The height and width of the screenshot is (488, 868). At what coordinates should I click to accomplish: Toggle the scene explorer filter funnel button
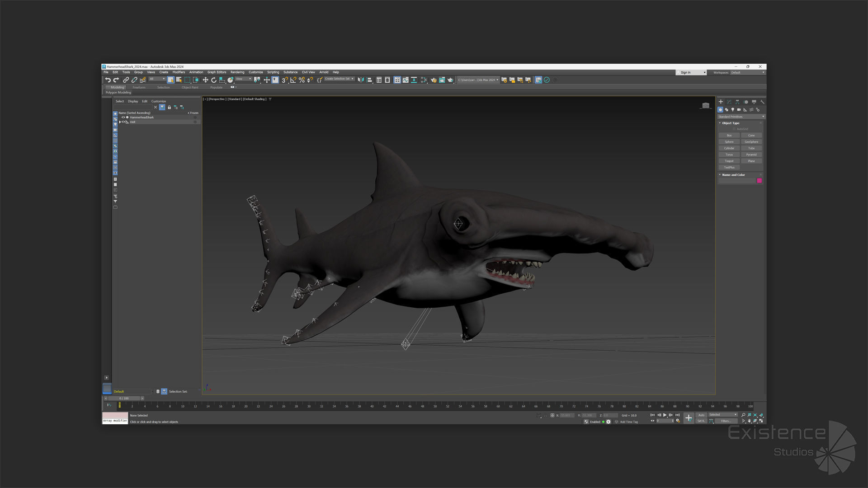pos(162,108)
